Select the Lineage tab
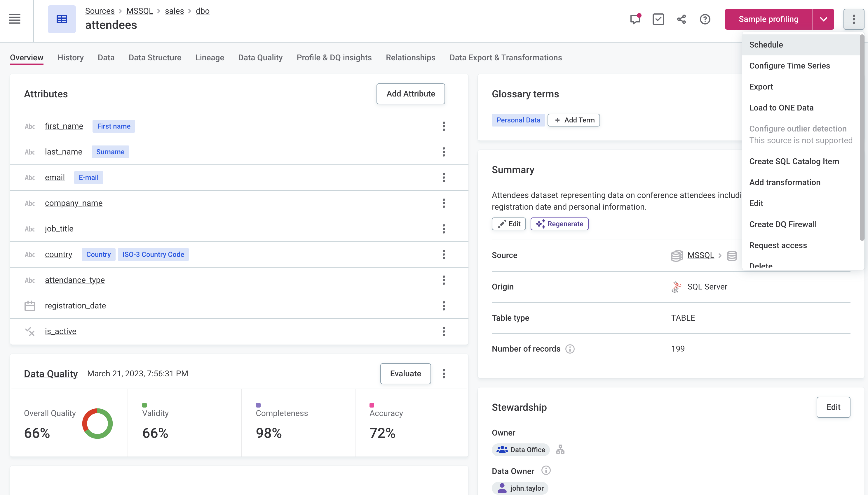This screenshot has width=868, height=495. pyautogui.click(x=209, y=57)
